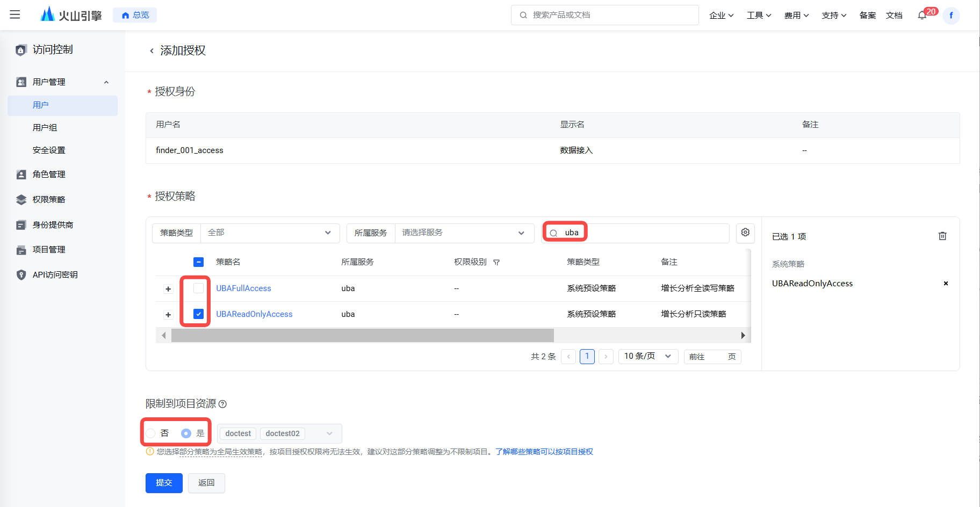Viewport: 980px width, 507px height.
Task: Open the UBAFullAccess policy link
Action: point(243,288)
